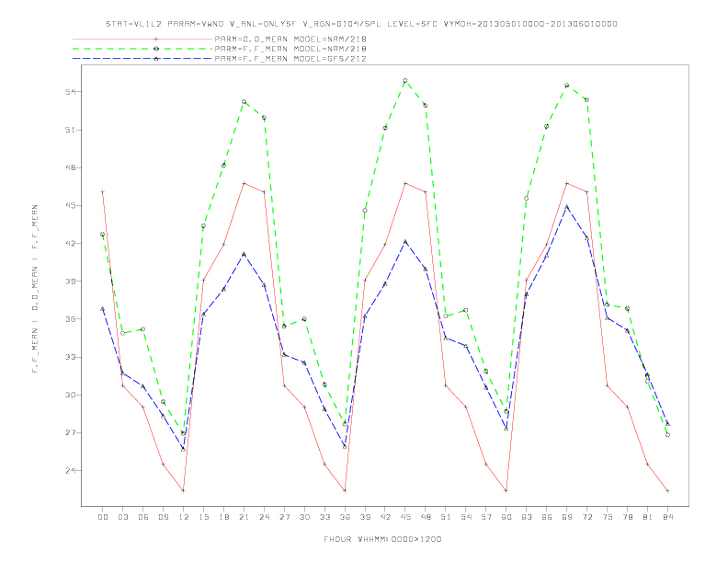
Task: Click blue triangle data point at hour 69 peak
Action: tap(567, 207)
